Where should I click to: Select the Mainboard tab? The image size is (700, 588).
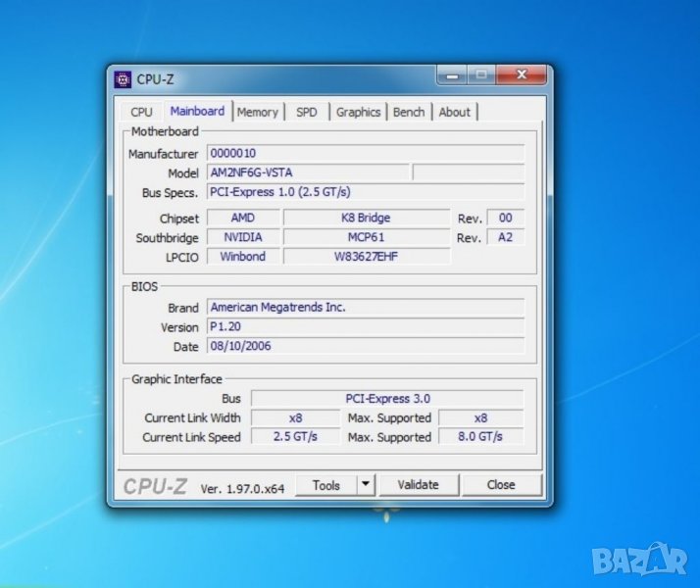197,111
